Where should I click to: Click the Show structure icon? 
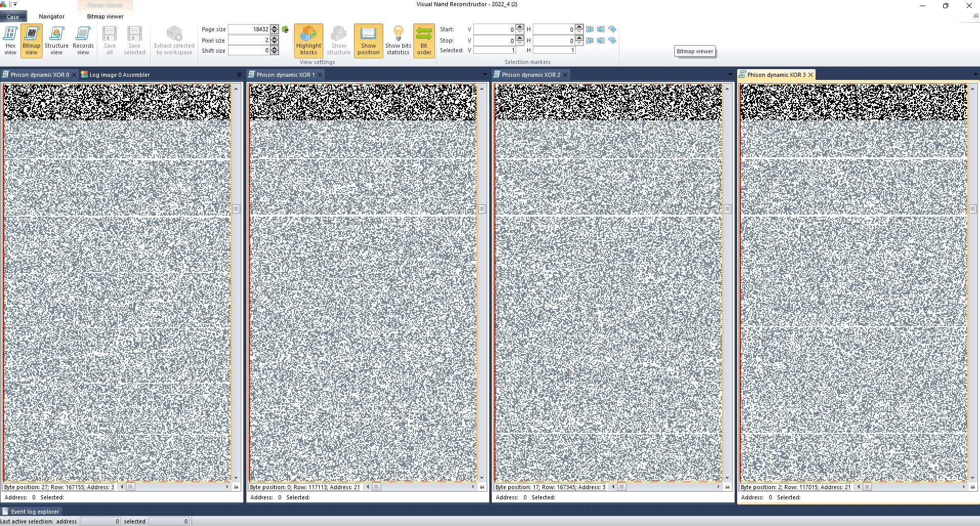339,40
